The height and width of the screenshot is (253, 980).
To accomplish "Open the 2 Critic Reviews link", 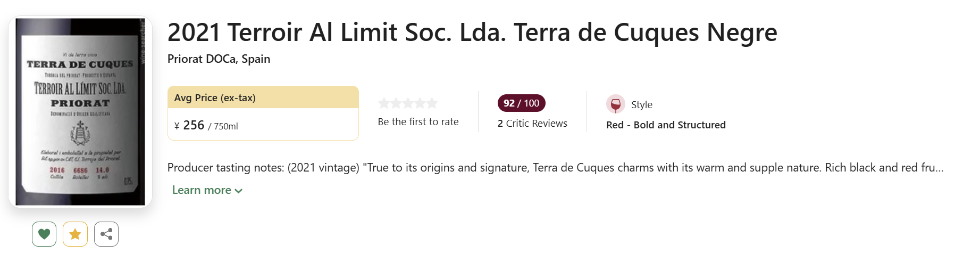I will pyautogui.click(x=532, y=124).
